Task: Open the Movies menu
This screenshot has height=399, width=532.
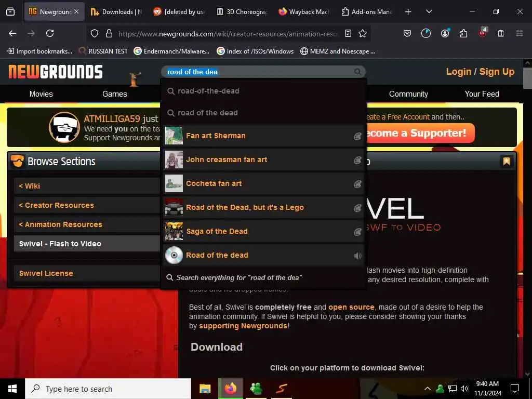Action: coord(41,94)
